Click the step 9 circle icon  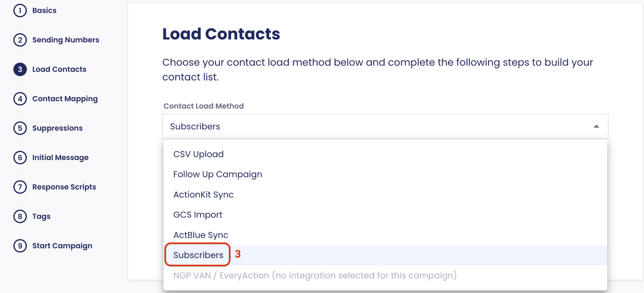click(x=20, y=246)
